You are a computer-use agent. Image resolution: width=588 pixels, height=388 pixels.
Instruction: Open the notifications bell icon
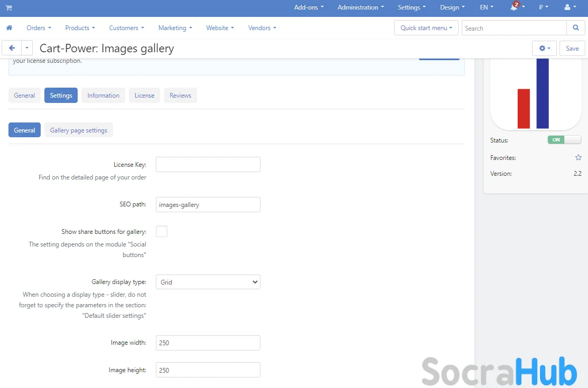[514, 7]
